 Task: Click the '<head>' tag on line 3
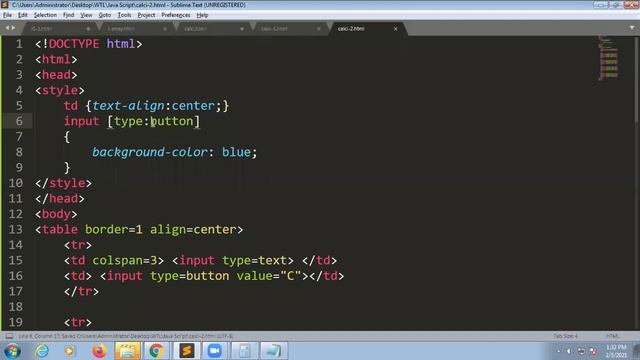[56, 75]
